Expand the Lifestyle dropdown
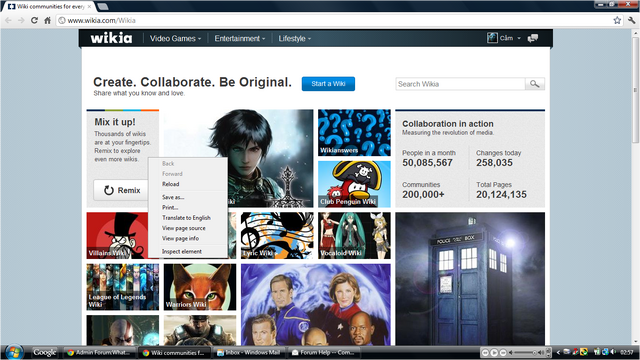 tap(295, 38)
